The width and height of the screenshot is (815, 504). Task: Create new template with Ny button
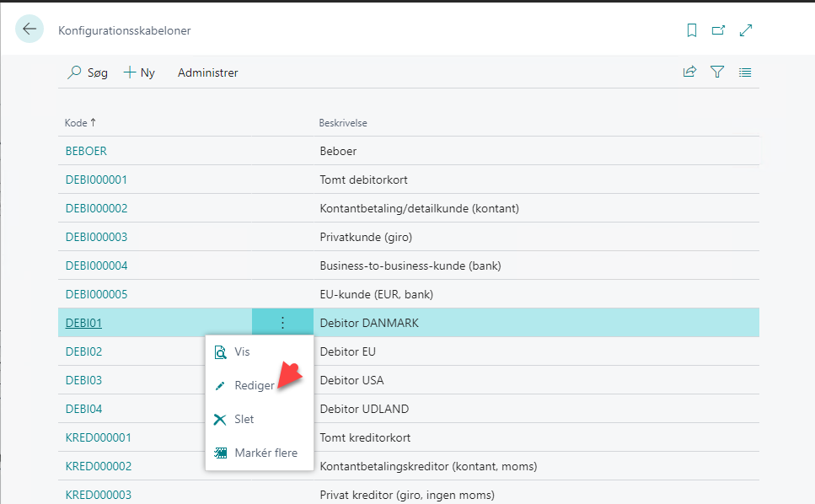click(139, 72)
